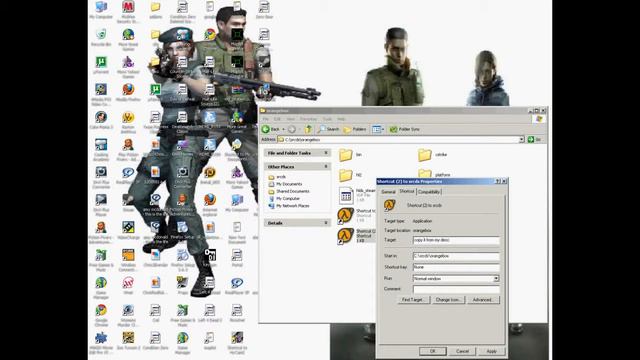Select the red McAfee desktop icon
This screenshot has height=360, width=640.
pyautogui.click(x=128, y=10)
